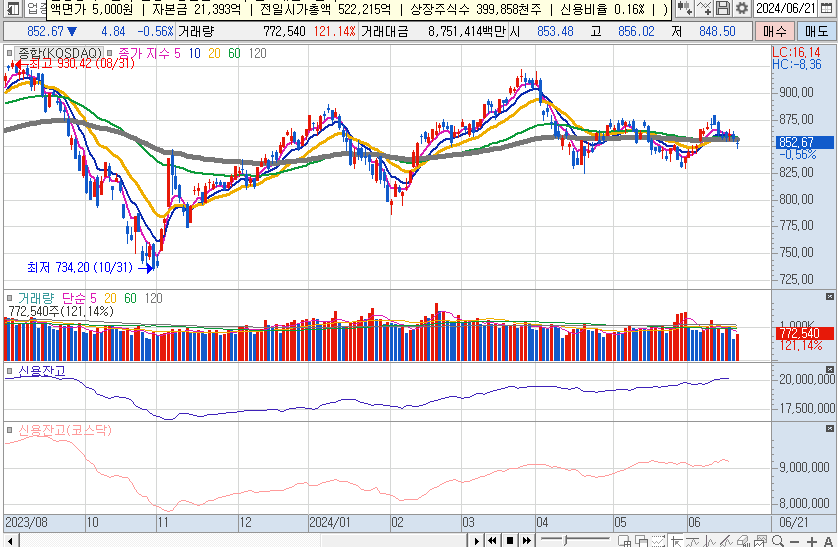
Task: Toggle the 종합(KOSDAQ) price panel checkbox
Action: click(9, 50)
